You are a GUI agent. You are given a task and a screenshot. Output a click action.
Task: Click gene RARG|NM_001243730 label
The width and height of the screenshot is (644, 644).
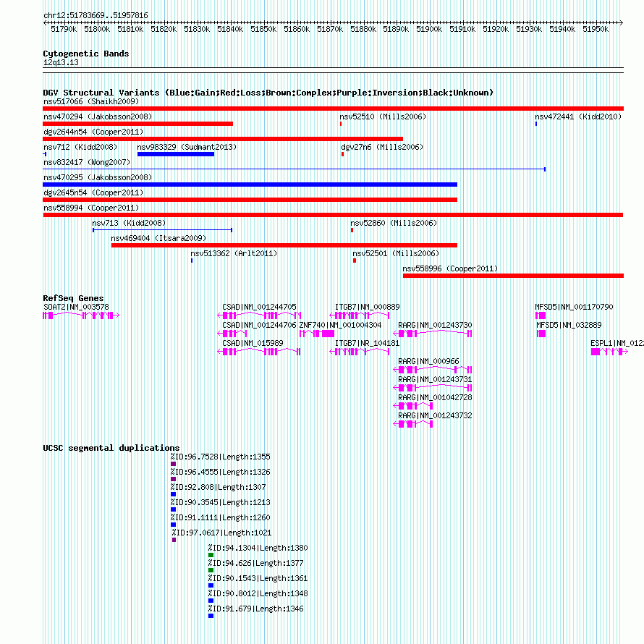435,325
